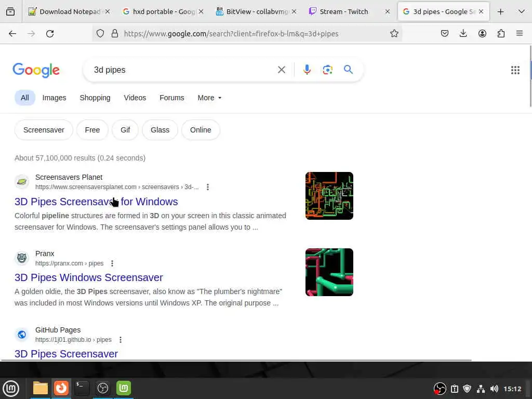Refine search with the Glass chip
The width and height of the screenshot is (532, 399).
click(160, 130)
